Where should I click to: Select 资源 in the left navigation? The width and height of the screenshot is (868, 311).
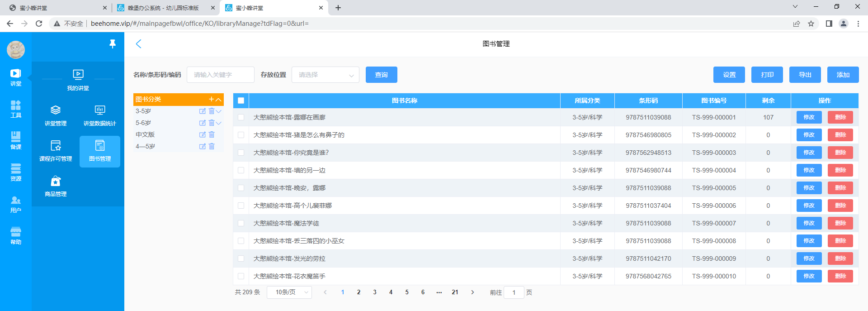click(16, 172)
